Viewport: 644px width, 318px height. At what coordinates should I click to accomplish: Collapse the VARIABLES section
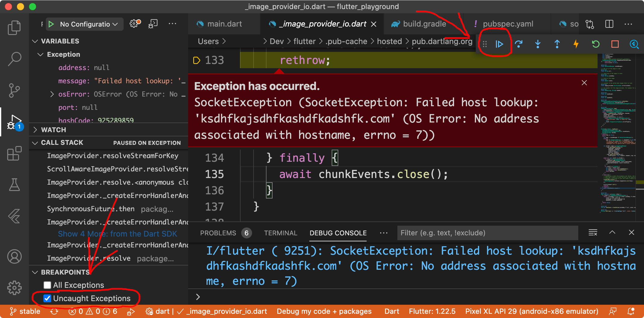35,41
